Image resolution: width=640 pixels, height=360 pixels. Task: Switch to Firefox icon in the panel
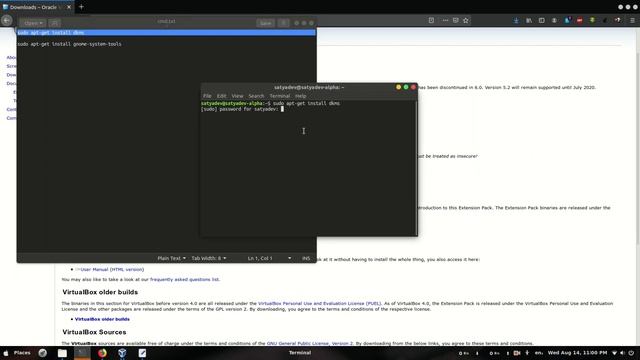(x=102, y=353)
